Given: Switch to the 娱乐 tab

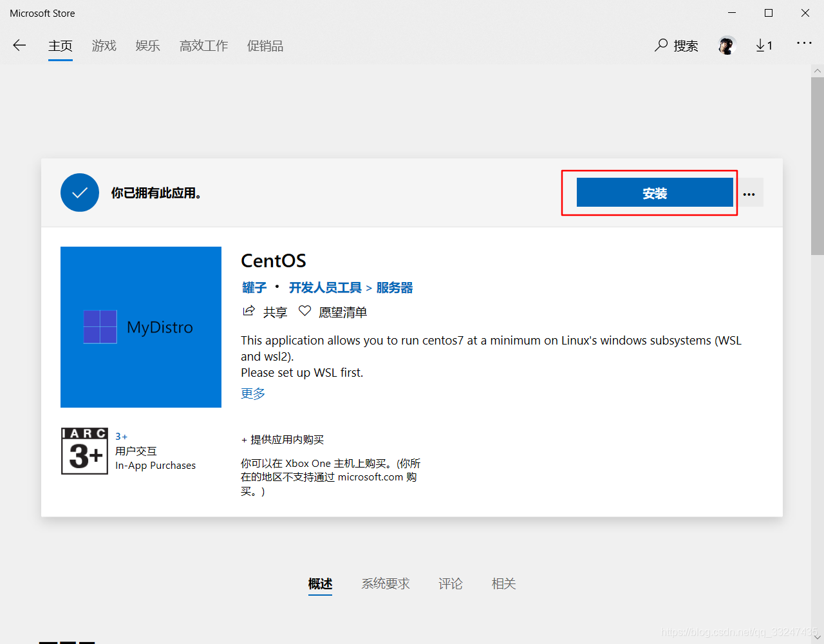Looking at the screenshot, I should (x=148, y=46).
